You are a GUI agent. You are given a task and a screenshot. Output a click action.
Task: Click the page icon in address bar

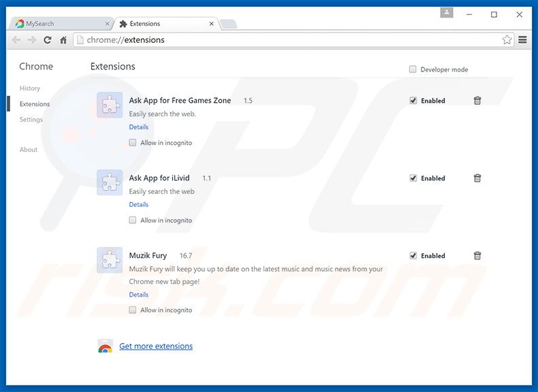coord(80,40)
